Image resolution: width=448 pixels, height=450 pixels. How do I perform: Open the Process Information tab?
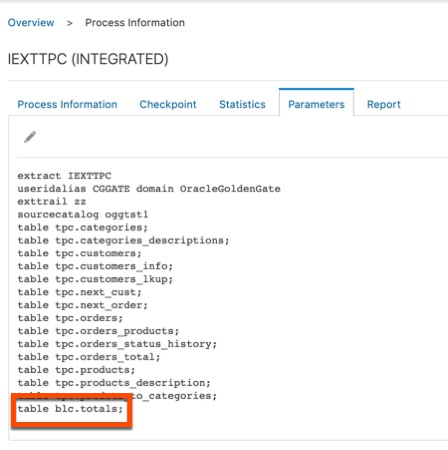click(67, 104)
